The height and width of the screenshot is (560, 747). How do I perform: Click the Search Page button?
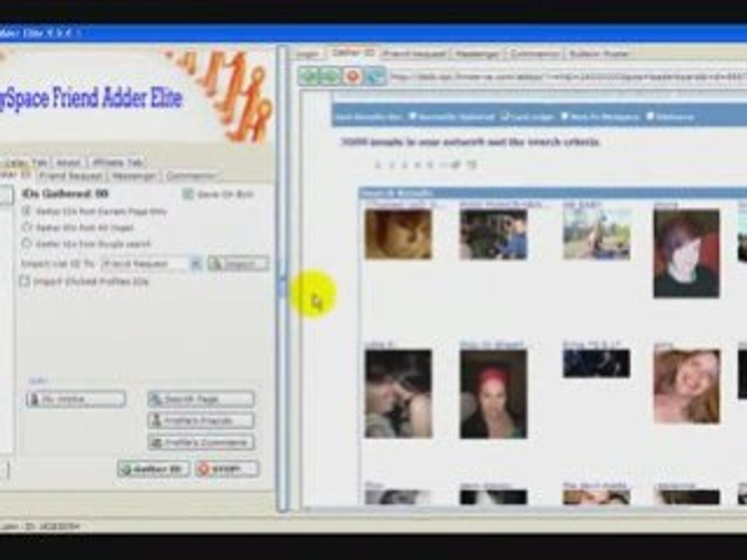[x=201, y=399]
